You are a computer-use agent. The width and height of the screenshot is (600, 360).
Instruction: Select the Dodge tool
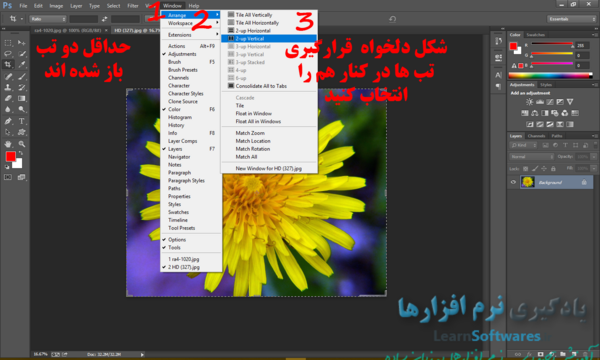click(x=22, y=109)
